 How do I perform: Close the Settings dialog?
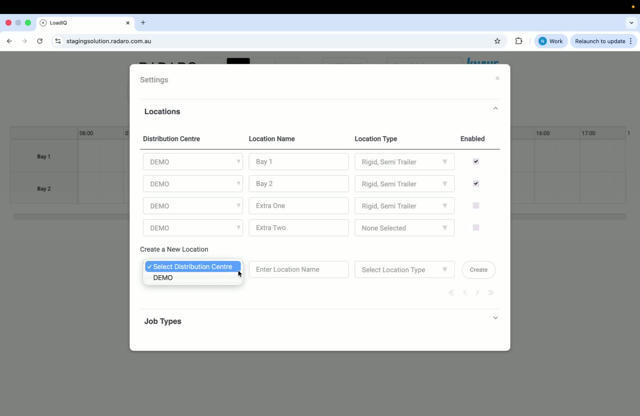497,78
